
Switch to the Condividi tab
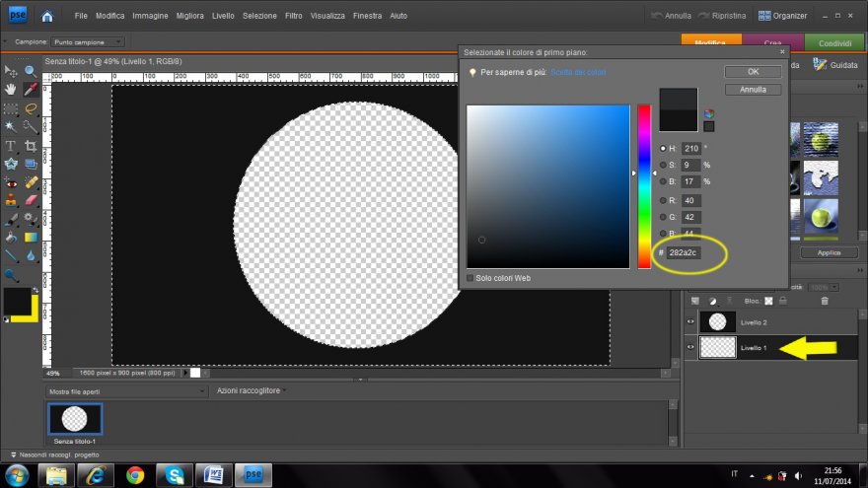835,42
